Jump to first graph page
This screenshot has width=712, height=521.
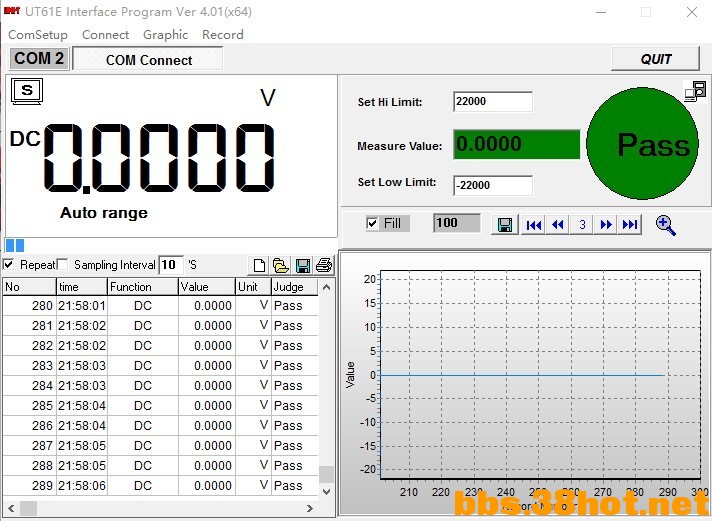[534, 224]
